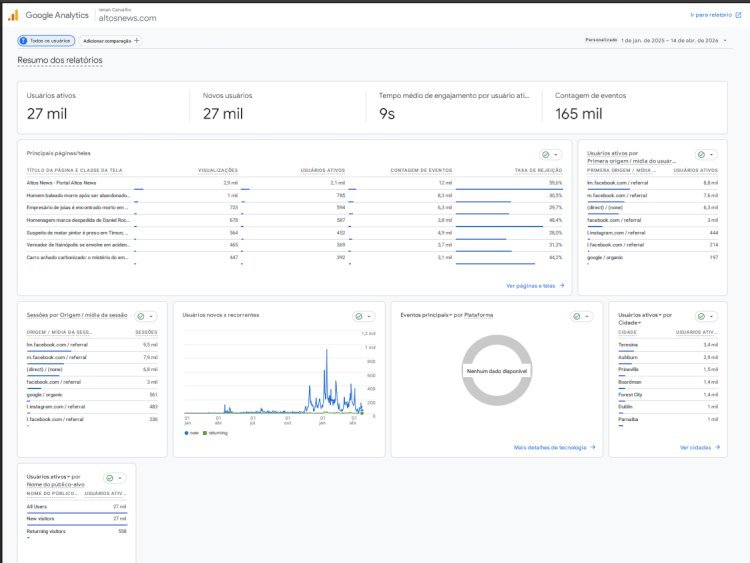Select the Usuários ativos metric card
The height and width of the screenshot is (563, 750).
(102, 107)
